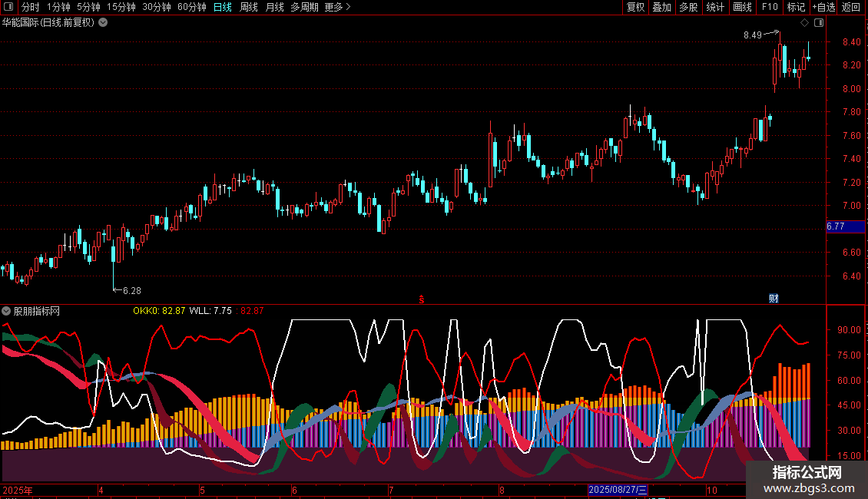This screenshot has width=868, height=499.
Task: Select the 60分钟 period tab
Action: (191, 8)
